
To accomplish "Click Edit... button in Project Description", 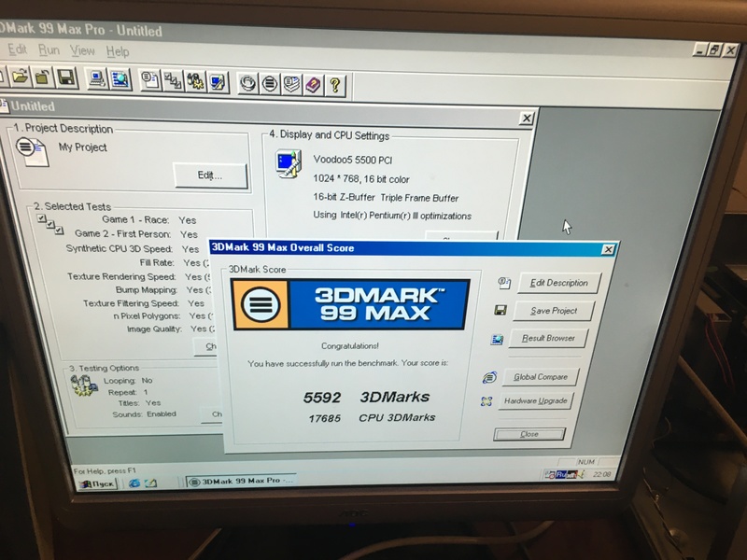I will [x=210, y=175].
